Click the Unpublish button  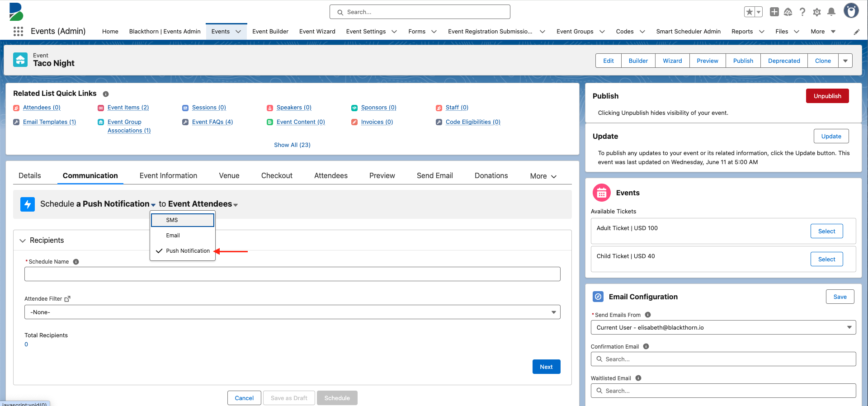click(x=827, y=96)
